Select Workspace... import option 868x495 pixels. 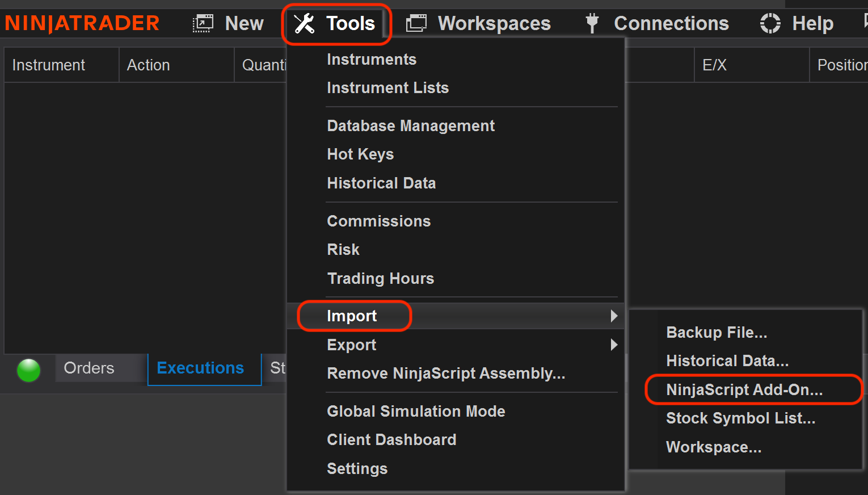tap(714, 447)
